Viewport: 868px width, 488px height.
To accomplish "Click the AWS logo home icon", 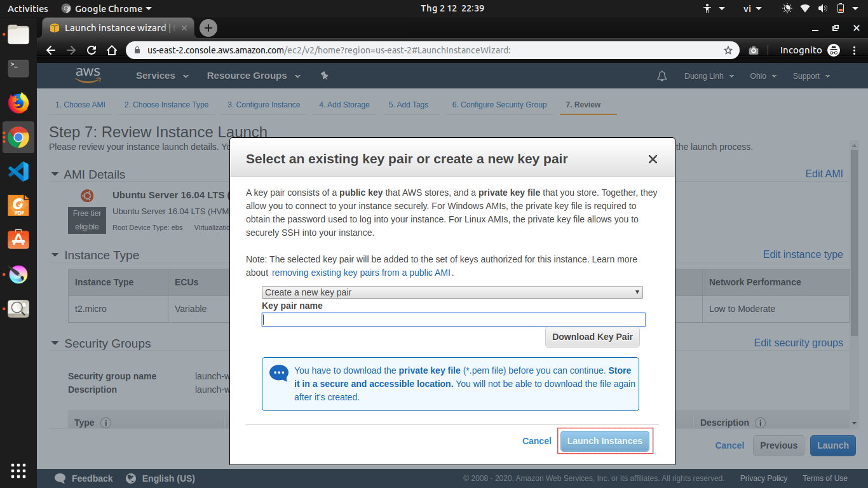I will pos(88,75).
